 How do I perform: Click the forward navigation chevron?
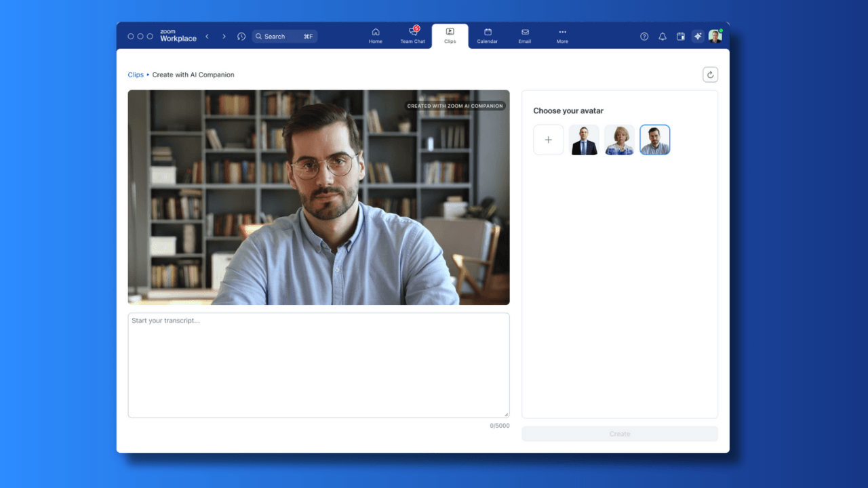[224, 36]
